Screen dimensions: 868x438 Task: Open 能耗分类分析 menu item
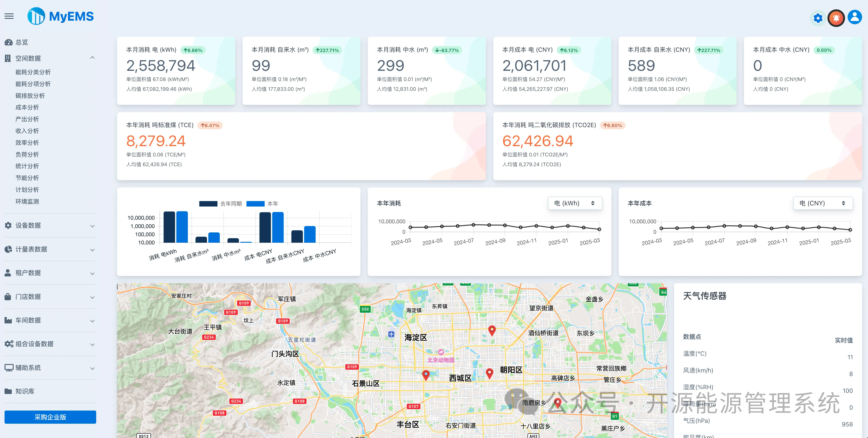point(33,72)
